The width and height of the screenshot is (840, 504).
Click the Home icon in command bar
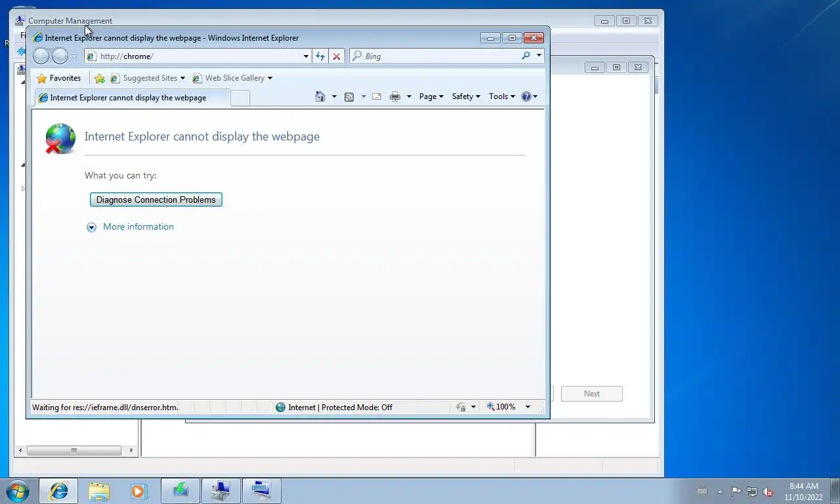click(x=320, y=96)
